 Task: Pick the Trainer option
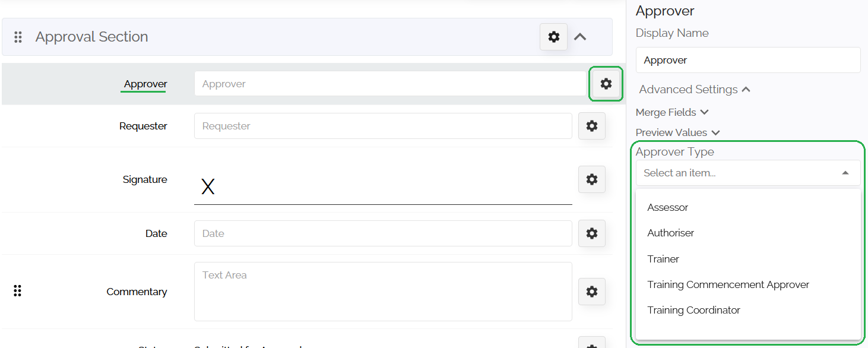click(663, 259)
